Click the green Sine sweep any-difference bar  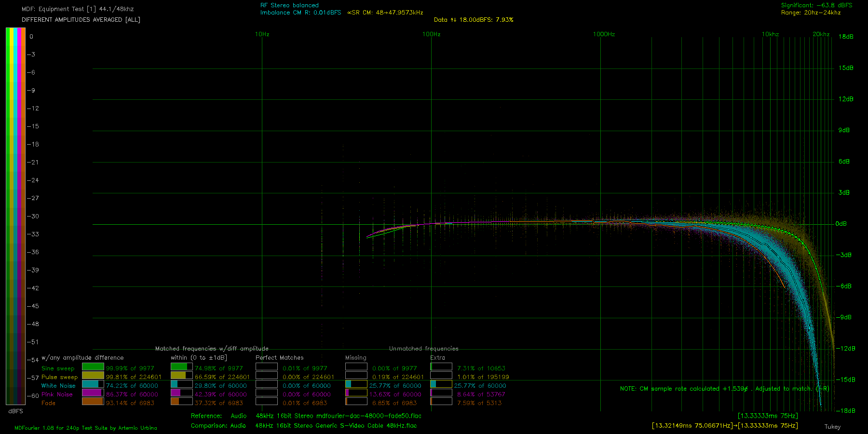tap(93, 367)
